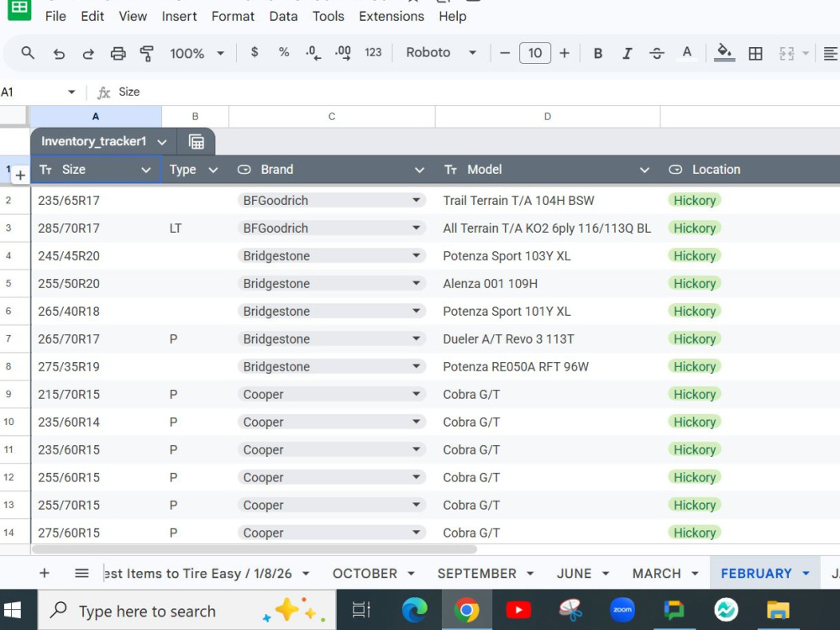This screenshot has height=630, width=840.
Task: Open the Edit menu
Action: [x=92, y=17]
